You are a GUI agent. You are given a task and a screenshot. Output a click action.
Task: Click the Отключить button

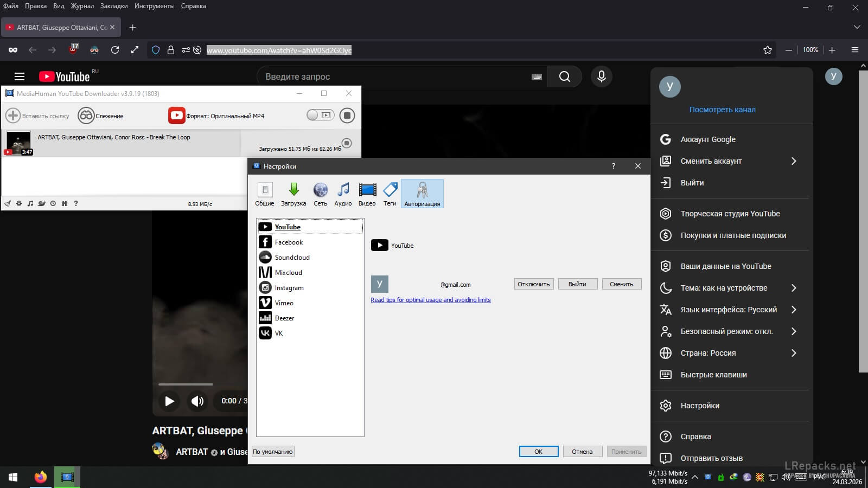click(533, 284)
